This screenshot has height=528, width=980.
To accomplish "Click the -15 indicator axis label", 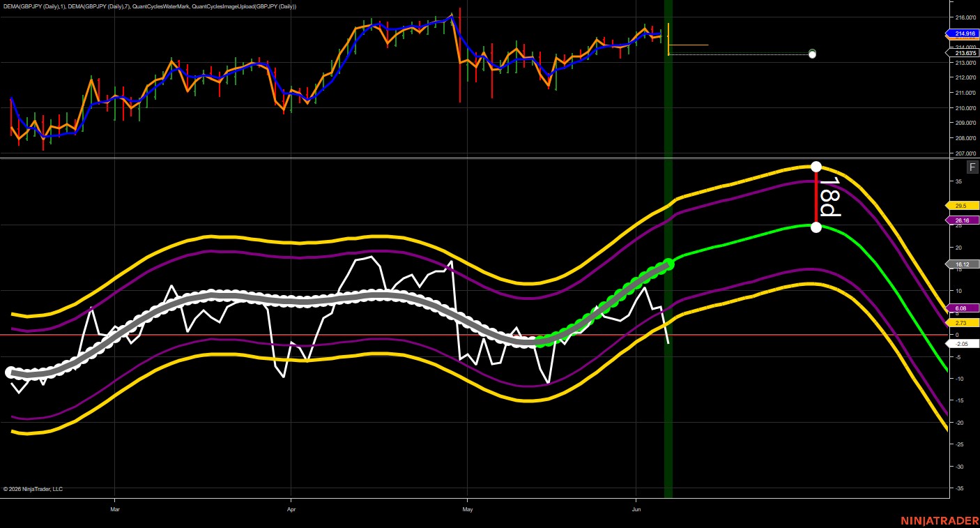I will pos(958,400).
